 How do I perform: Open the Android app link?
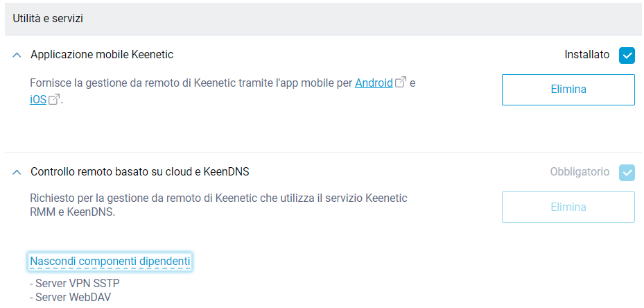374,83
